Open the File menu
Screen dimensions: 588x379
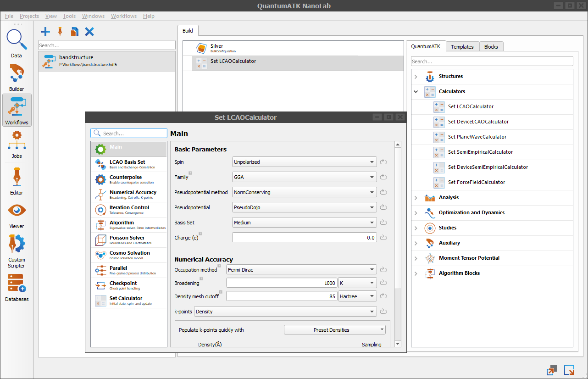pos(9,16)
